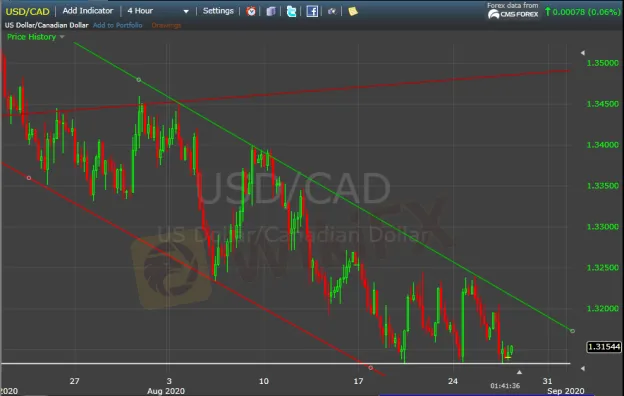Open the Add Indicator menu
The height and width of the screenshot is (396, 624).
point(88,11)
